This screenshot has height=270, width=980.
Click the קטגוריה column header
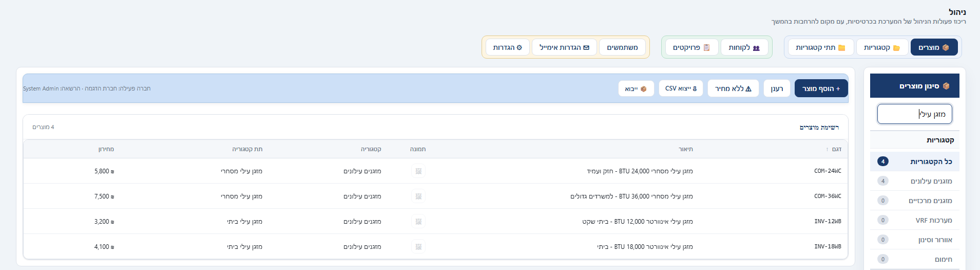[x=371, y=149]
